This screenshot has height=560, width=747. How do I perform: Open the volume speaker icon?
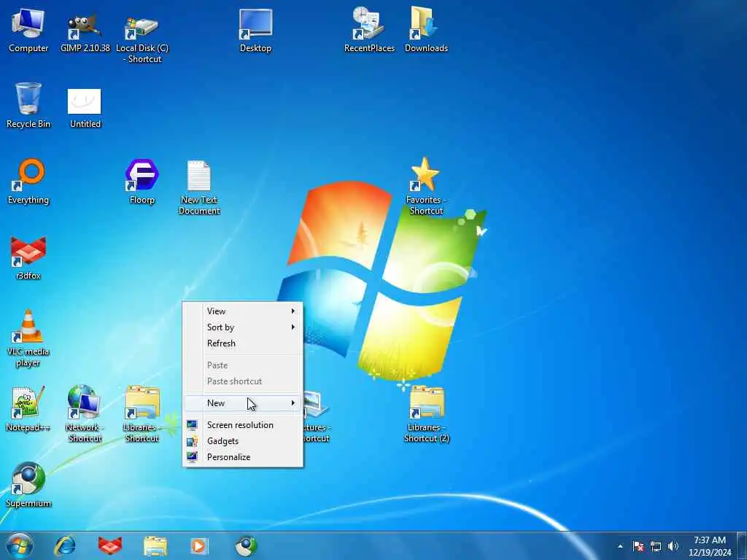click(673, 546)
